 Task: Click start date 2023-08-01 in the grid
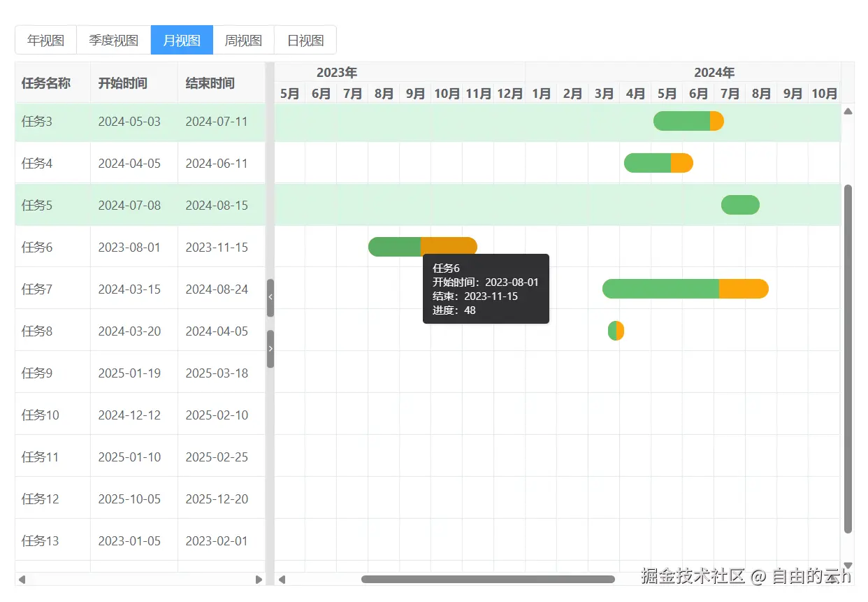pyautogui.click(x=129, y=247)
